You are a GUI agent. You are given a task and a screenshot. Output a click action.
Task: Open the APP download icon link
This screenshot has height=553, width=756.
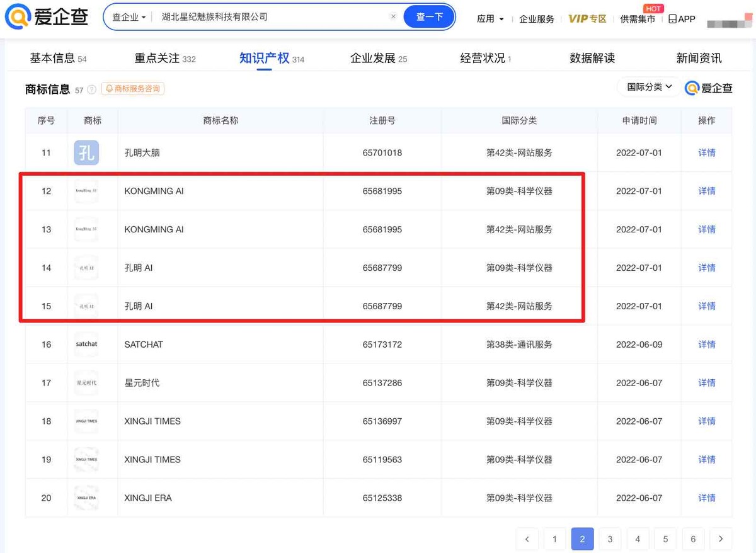(682, 19)
